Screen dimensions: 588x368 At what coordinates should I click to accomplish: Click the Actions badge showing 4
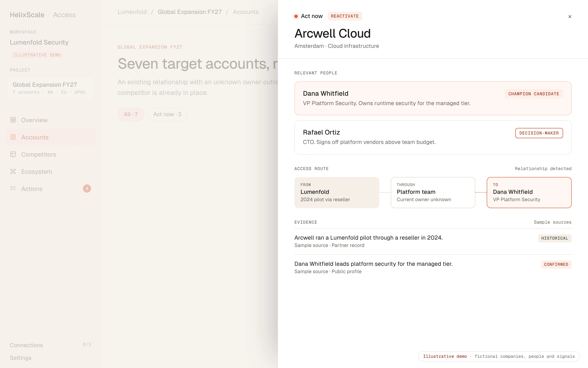coord(87,189)
